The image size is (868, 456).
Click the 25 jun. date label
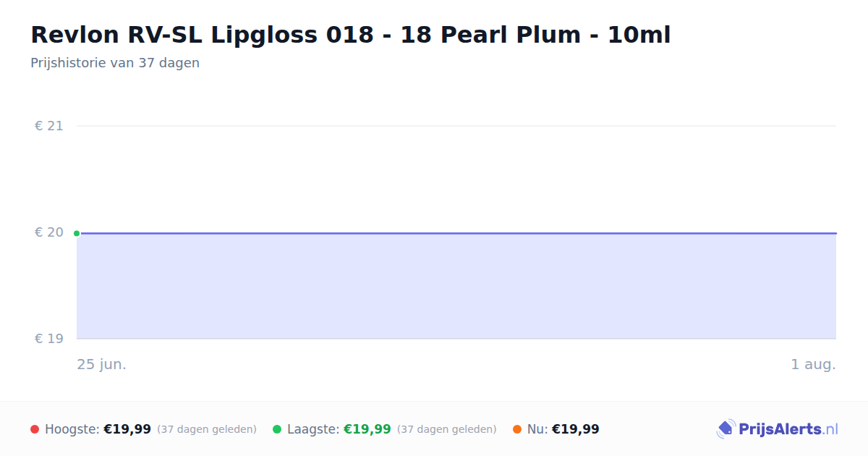(102, 364)
